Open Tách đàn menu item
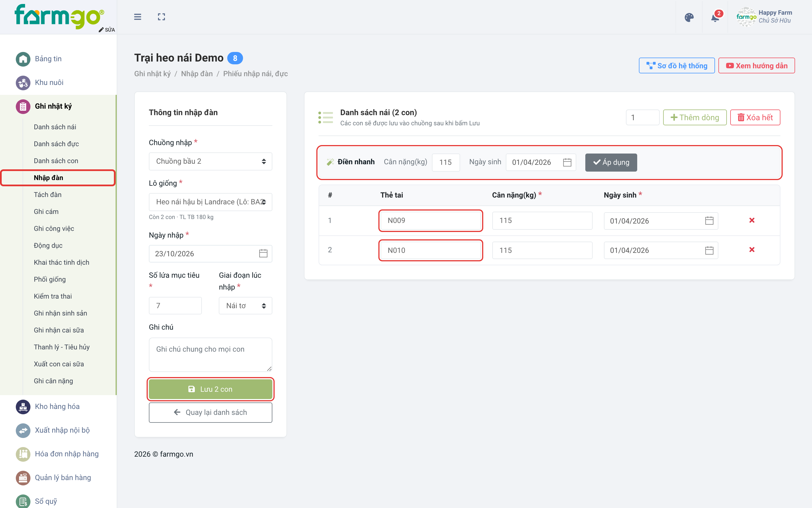This screenshot has width=812, height=508. (x=48, y=194)
